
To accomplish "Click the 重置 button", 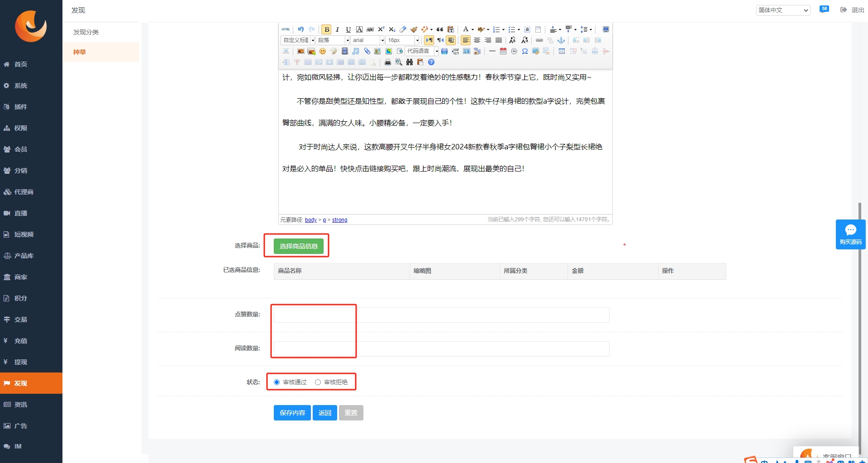I will (351, 413).
